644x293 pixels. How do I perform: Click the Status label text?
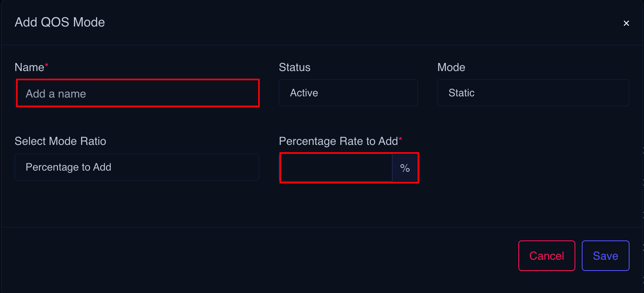[295, 67]
